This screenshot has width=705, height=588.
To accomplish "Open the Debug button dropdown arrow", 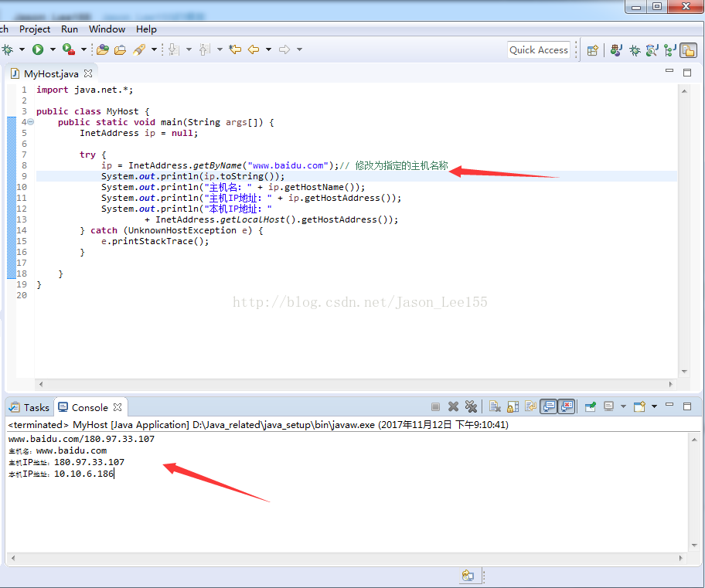I will pos(22,49).
